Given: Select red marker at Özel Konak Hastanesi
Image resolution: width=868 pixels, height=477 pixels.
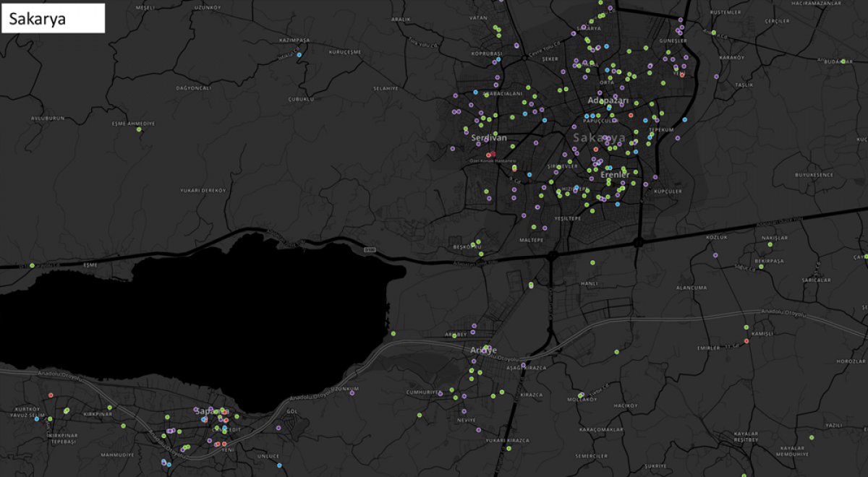Looking at the screenshot, I should 489,155.
